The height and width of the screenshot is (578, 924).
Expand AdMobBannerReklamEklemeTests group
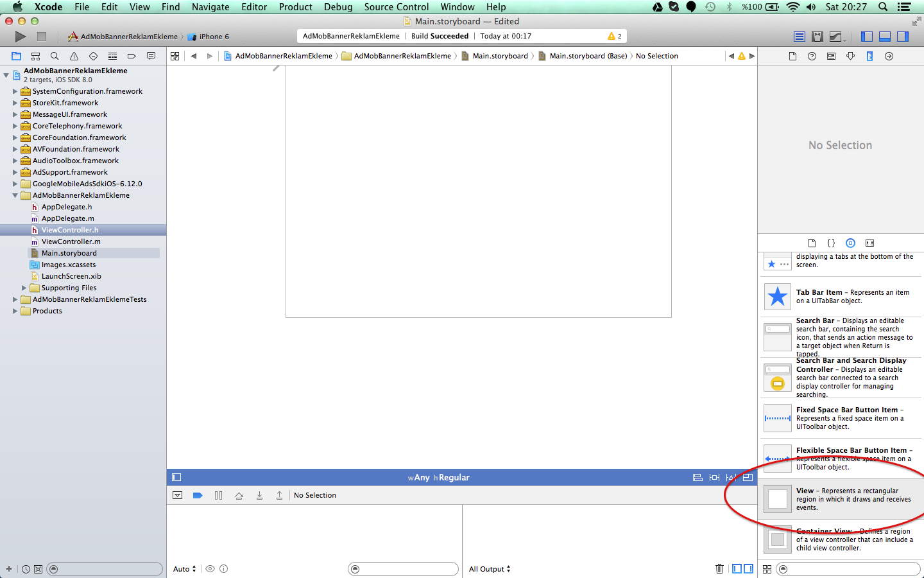[x=15, y=299]
